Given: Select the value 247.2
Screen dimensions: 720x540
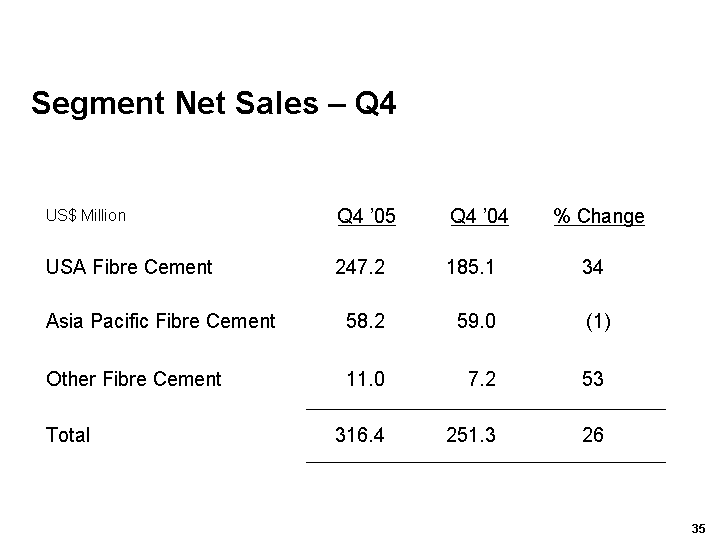Looking at the screenshot, I should pyautogui.click(x=360, y=267).
